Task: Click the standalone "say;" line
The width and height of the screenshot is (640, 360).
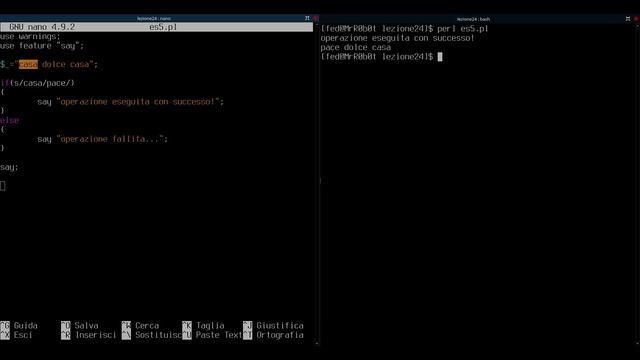Action: pyautogui.click(x=9, y=167)
